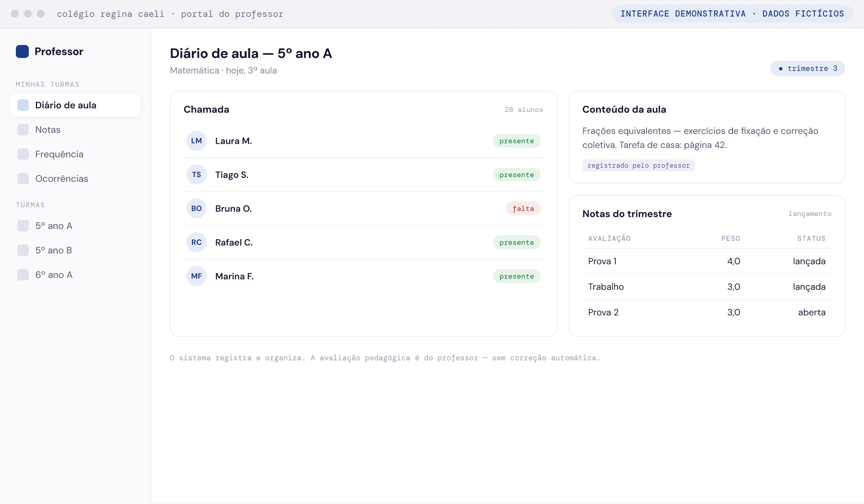Click the Prova 2 row label
Viewport: 864px width, 504px height.
pos(603,312)
